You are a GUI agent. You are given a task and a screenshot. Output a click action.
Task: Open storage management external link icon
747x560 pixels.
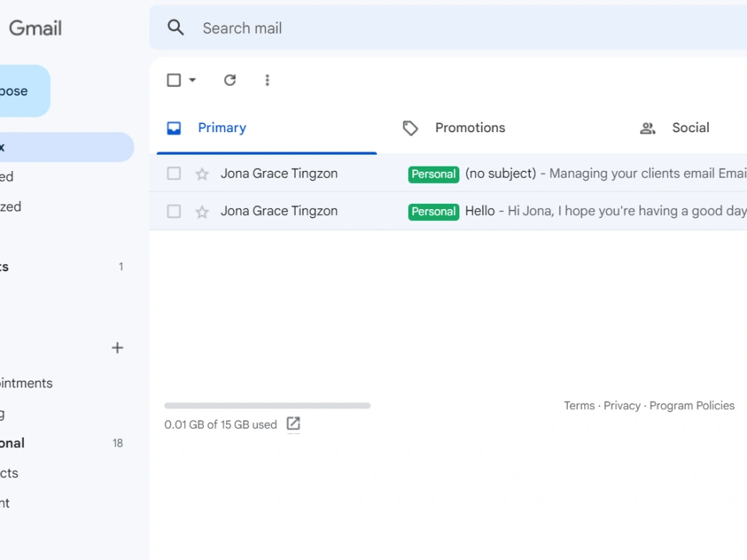294,423
